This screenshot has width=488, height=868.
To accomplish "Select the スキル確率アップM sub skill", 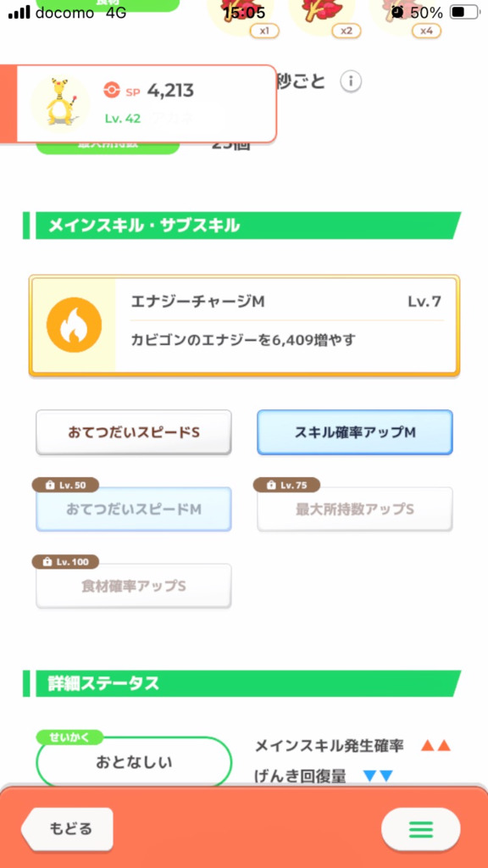I will point(355,432).
